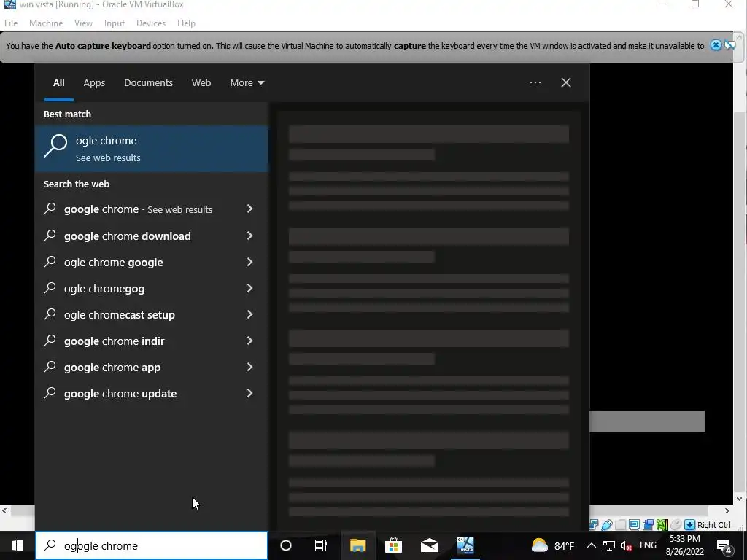Switch to the Documents search tab
The image size is (747, 560).
(x=148, y=83)
